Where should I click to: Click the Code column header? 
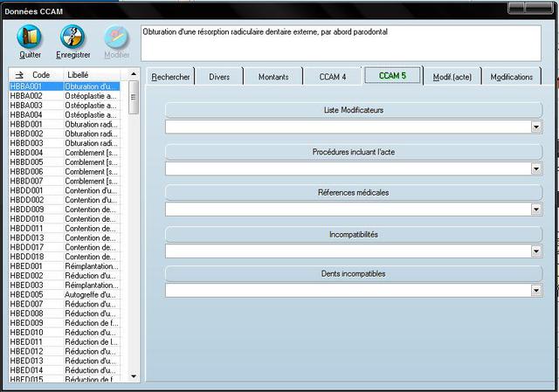(x=42, y=75)
